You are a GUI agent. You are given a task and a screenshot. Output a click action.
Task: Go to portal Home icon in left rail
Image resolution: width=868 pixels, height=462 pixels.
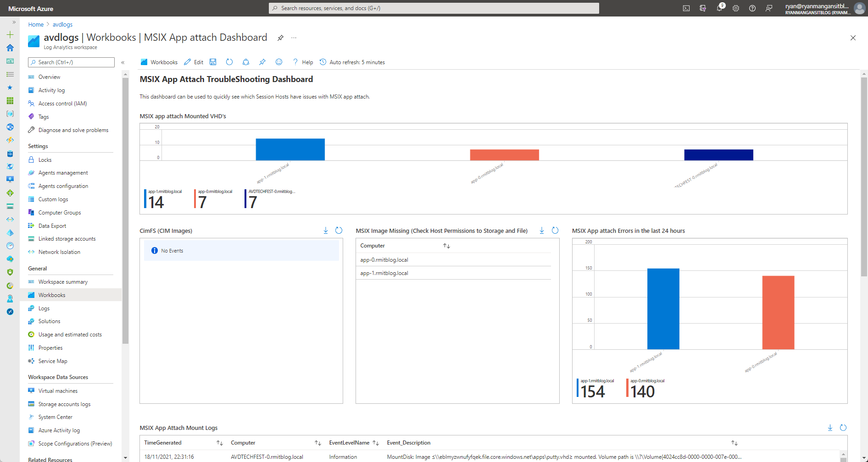10,48
